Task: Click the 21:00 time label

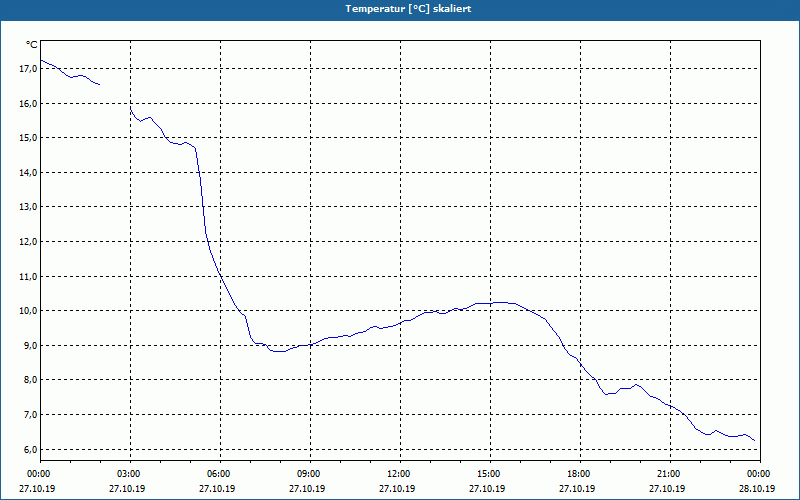Action: click(x=670, y=474)
